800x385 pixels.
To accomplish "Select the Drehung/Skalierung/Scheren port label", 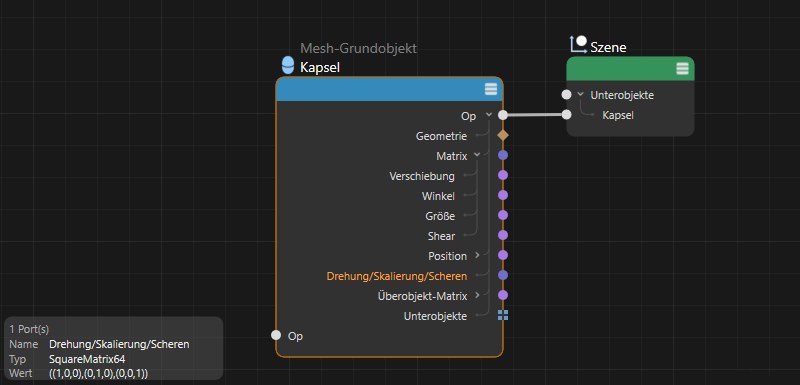I will point(396,276).
